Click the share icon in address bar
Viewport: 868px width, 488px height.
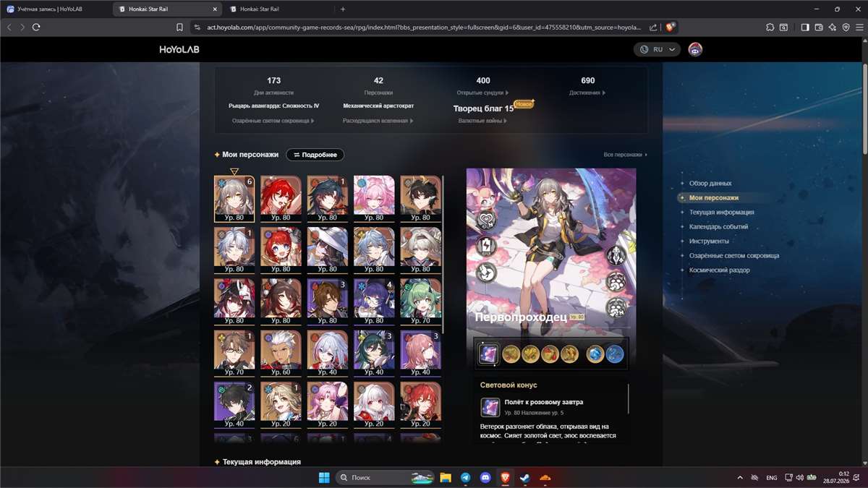(x=653, y=27)
